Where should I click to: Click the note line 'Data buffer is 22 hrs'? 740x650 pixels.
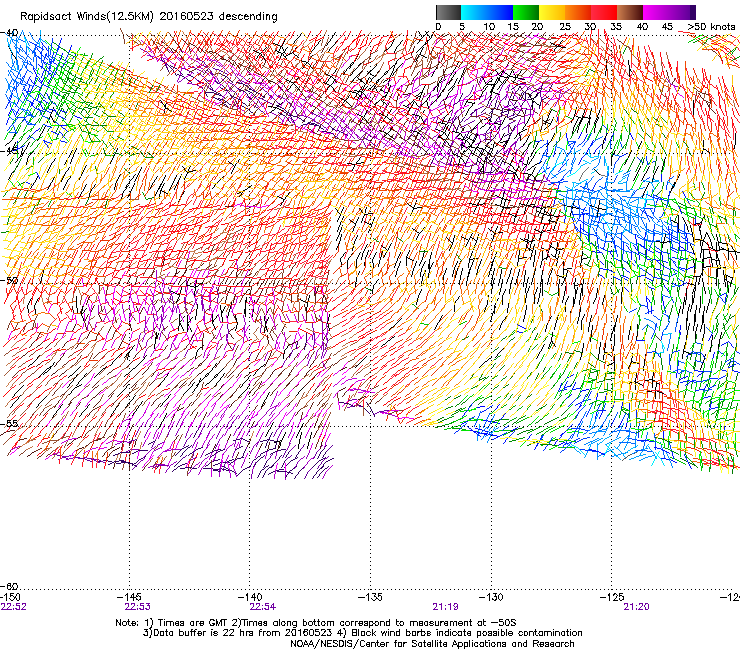point(204,633)
